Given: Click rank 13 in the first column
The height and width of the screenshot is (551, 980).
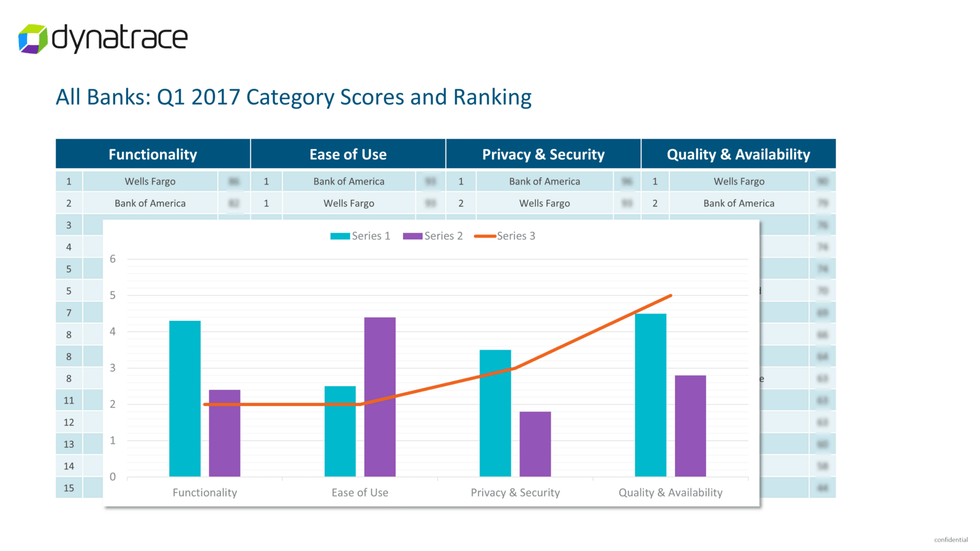Looking at the screenshot, I should [x=69, y=444].
